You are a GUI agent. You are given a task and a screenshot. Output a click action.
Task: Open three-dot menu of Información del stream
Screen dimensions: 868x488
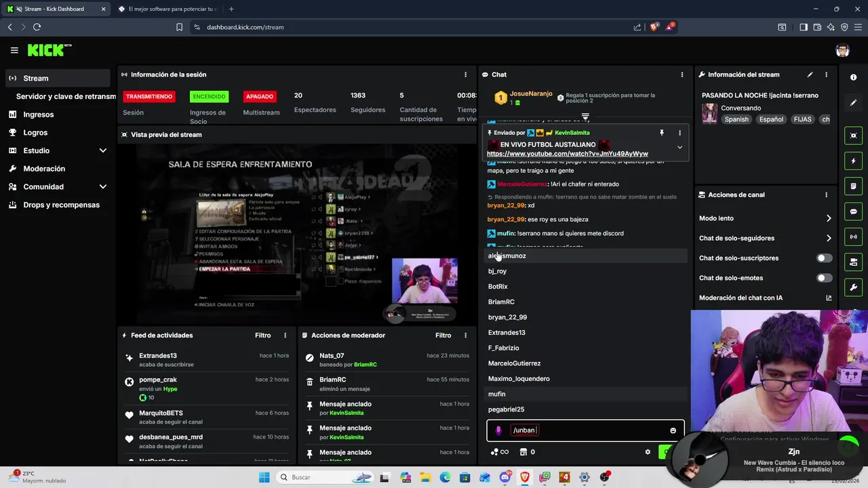pyautogui.click(x=826, y=75)
